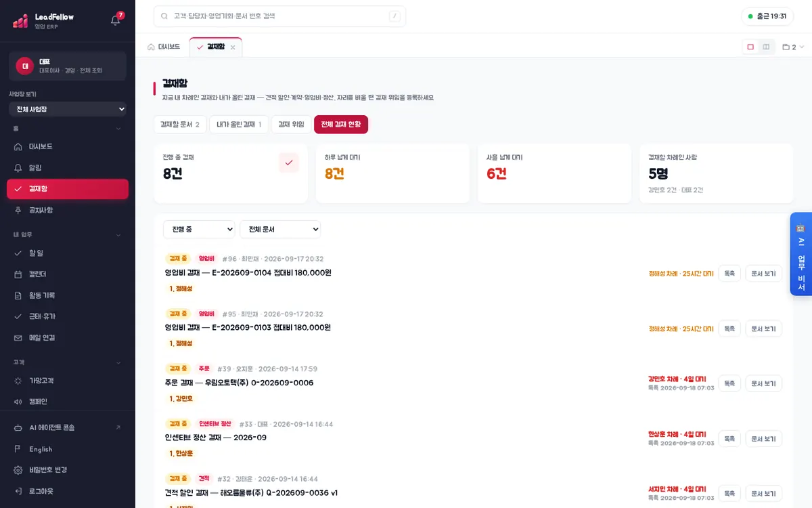812x508 pixels.
Task: Click the checkmark icon on 진행 중 결재 card
Action: (289, 163)
